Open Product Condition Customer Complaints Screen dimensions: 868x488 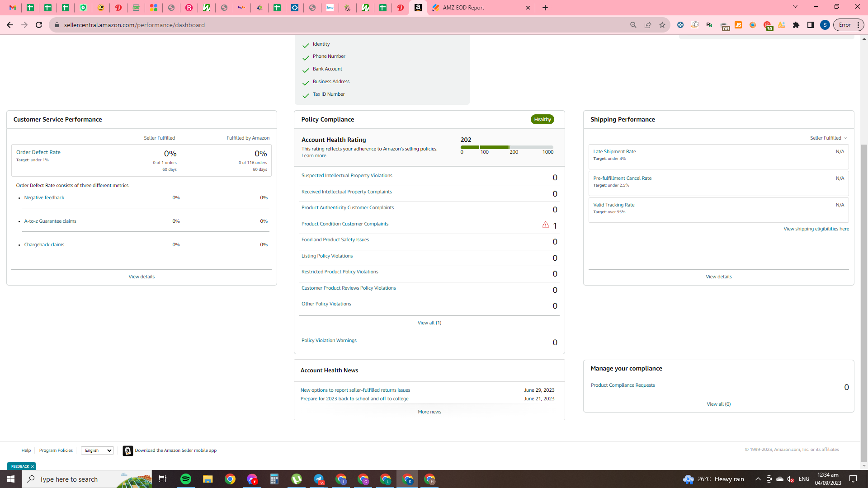click(x=345, y=224)
